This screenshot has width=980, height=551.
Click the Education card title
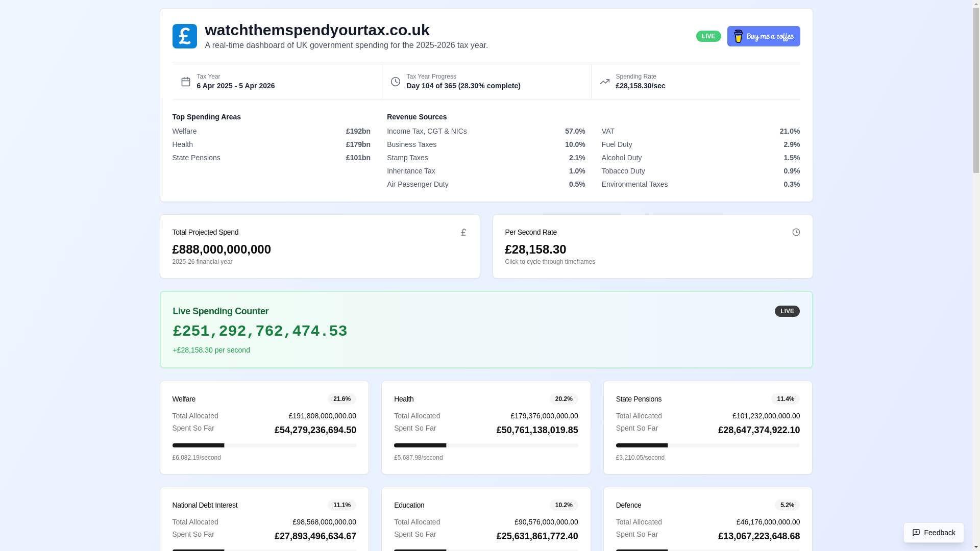pyautogui.click(x=408, y=505)
